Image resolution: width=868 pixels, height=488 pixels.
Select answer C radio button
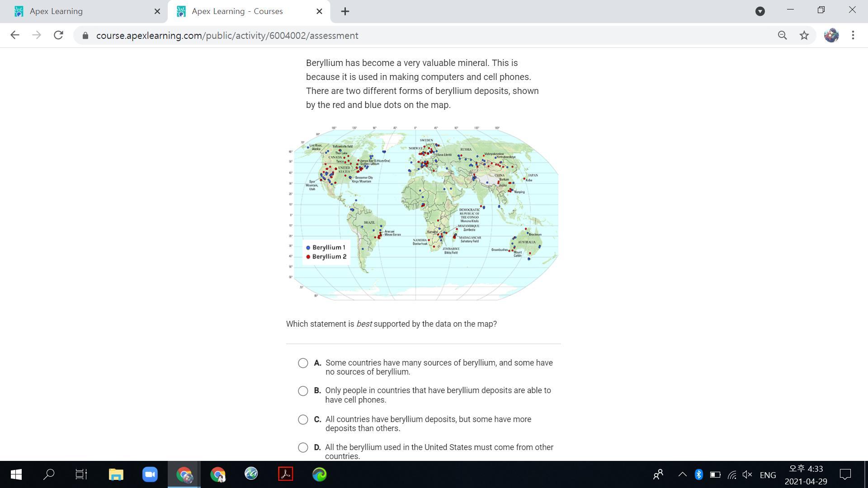303,420
